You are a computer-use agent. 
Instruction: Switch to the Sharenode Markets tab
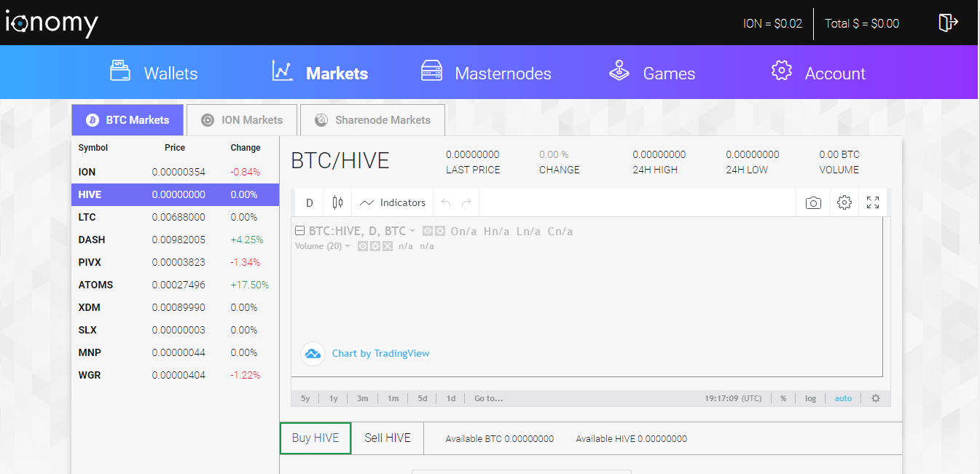[x=372, y=119]
